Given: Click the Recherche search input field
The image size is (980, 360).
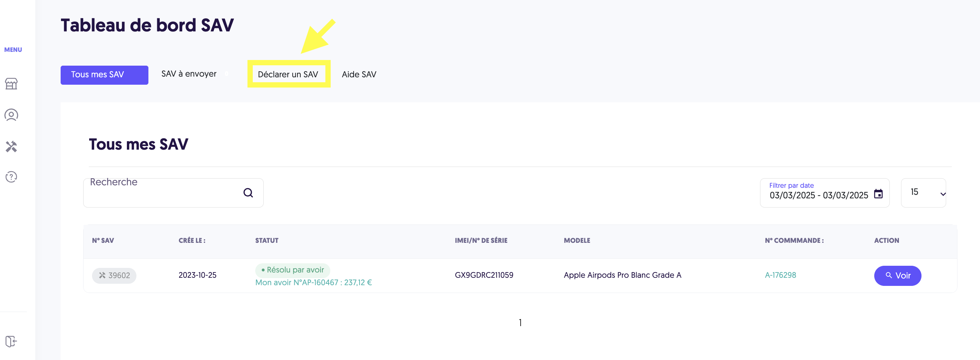Looking at the screenshot, I should click(173, 193).
